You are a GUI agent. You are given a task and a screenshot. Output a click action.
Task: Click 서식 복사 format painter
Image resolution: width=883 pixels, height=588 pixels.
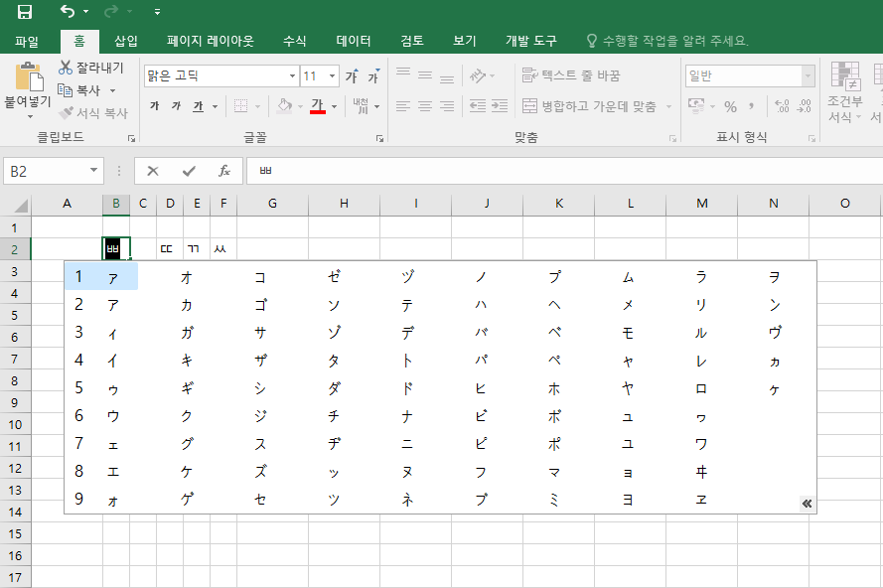pyautogui.click(x=93, y=113)
